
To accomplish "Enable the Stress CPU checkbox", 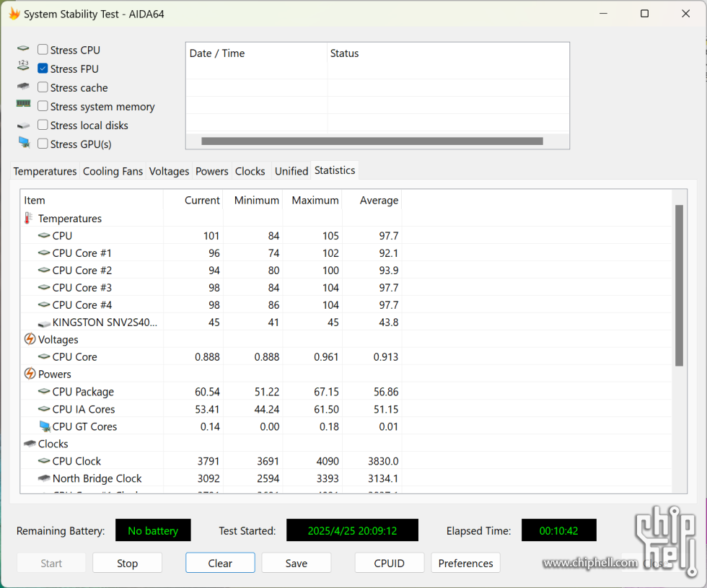I will click(x=43, y=49).
